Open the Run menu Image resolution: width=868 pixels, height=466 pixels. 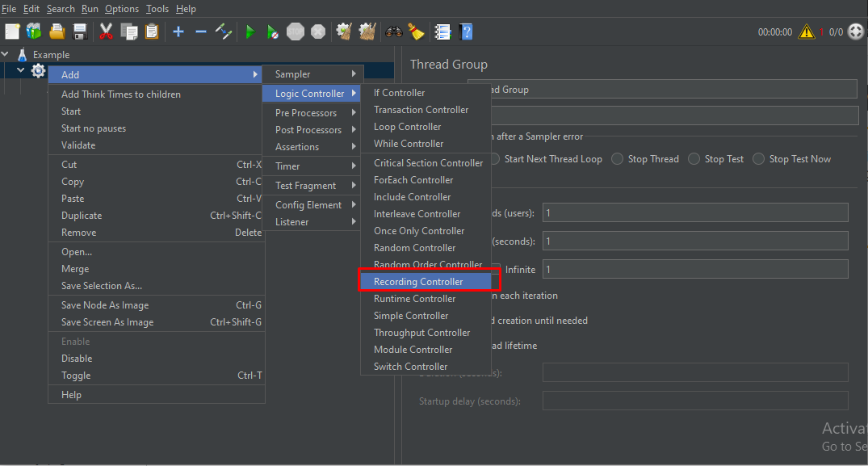coord(90,9)
